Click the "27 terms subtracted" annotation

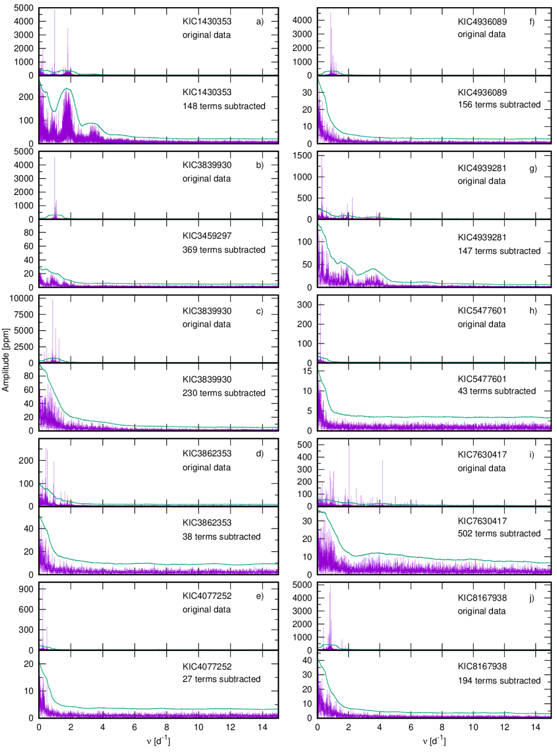click(x=221, y=679)
